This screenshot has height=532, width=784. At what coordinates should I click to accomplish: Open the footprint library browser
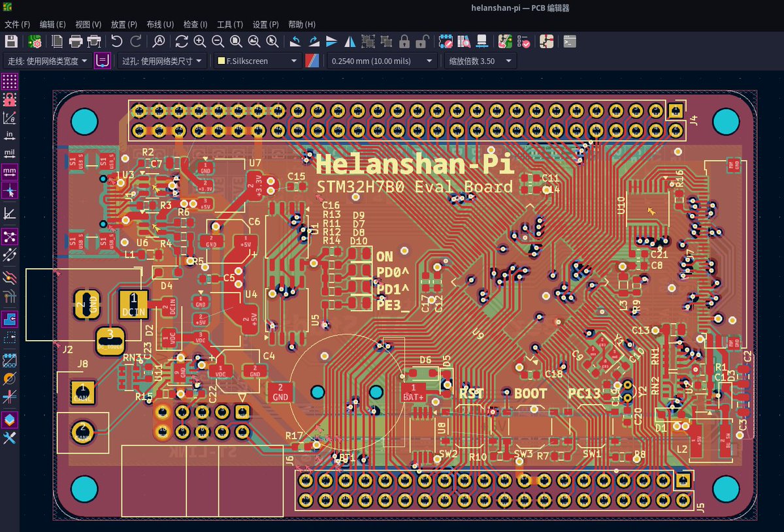pyautogui.click(x=465, y=42)
